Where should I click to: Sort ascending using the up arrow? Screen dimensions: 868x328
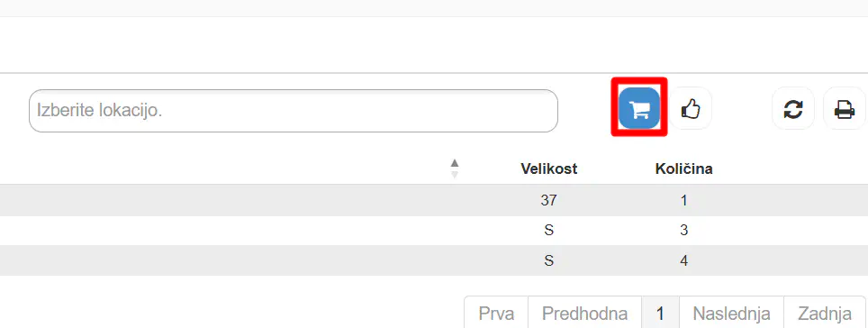coord(455,163)
